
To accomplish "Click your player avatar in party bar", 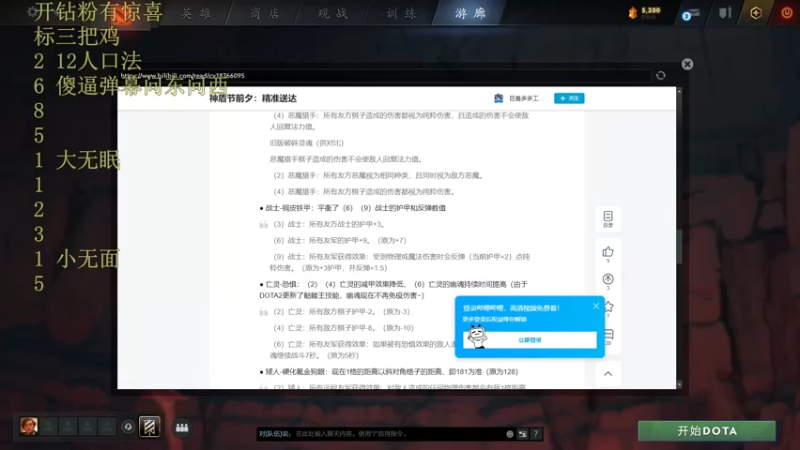I will click(x=29, y=426).
